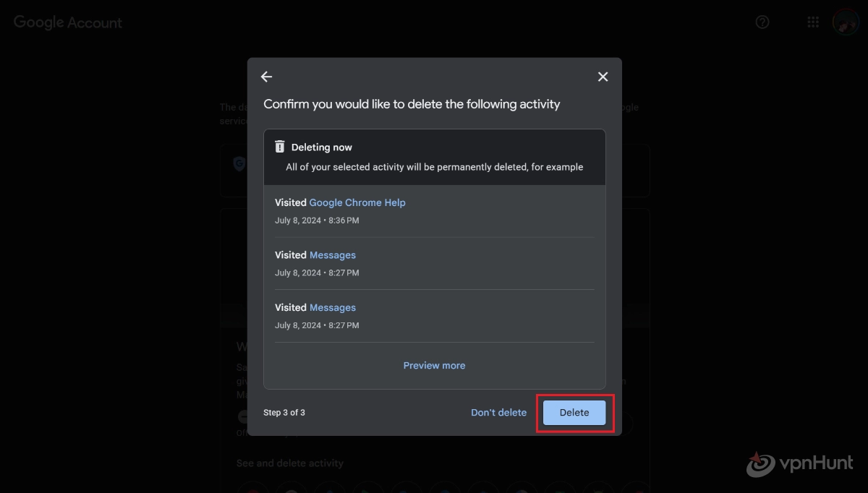Click the profile avatar picture
The height and width of the screenshot is (493, 868).
coord(845,22)
